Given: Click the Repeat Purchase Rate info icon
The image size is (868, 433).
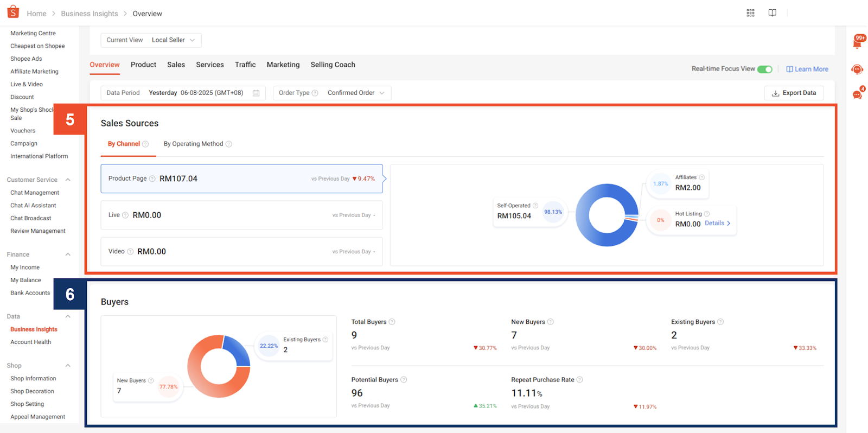Looking at the screenshot, I should [579, 380].
